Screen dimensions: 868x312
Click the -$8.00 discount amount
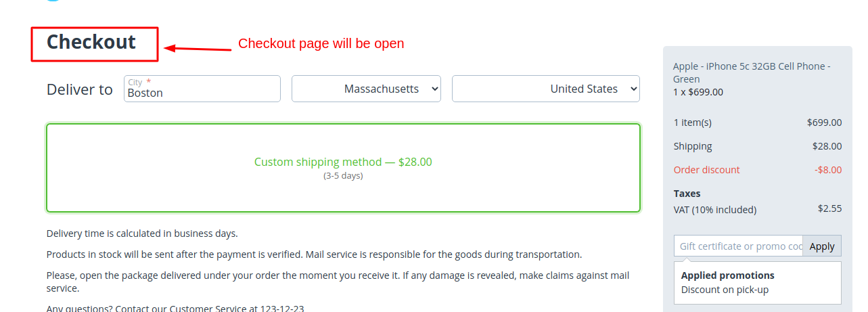coord(828,170)
